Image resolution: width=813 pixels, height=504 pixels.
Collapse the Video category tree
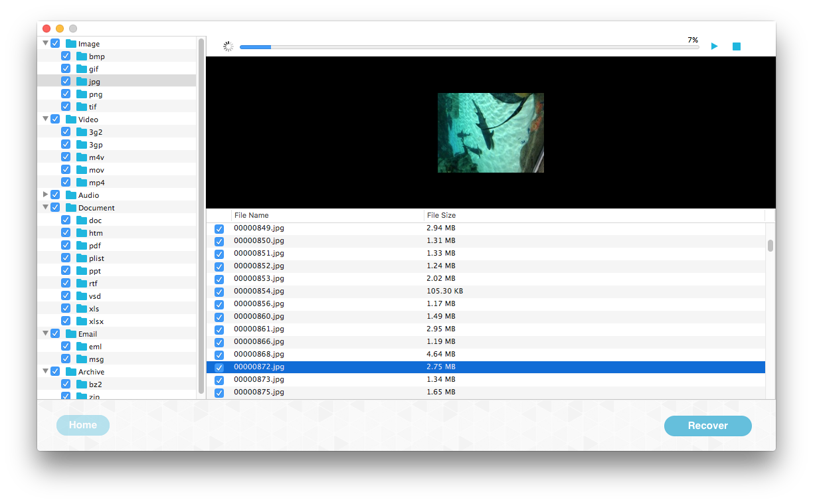(45, 120)
